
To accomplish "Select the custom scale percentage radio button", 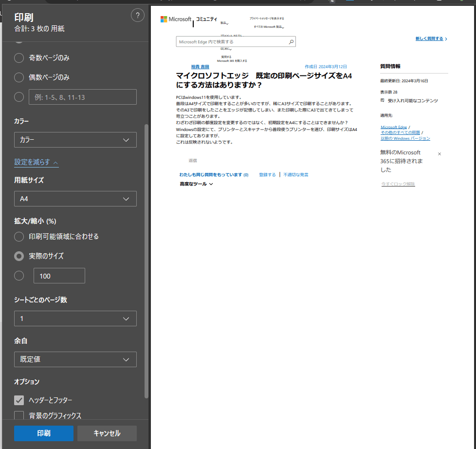I will coord(19,276).
